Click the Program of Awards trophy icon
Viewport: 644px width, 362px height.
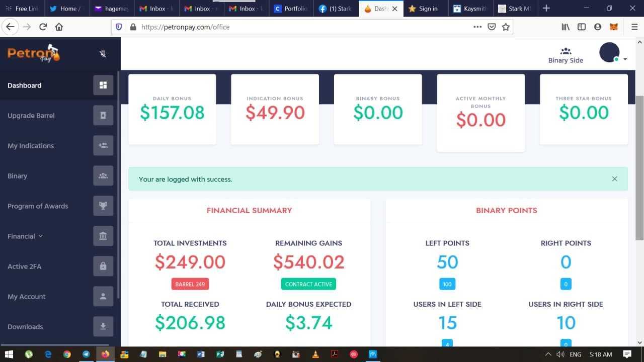pos(103,206)
